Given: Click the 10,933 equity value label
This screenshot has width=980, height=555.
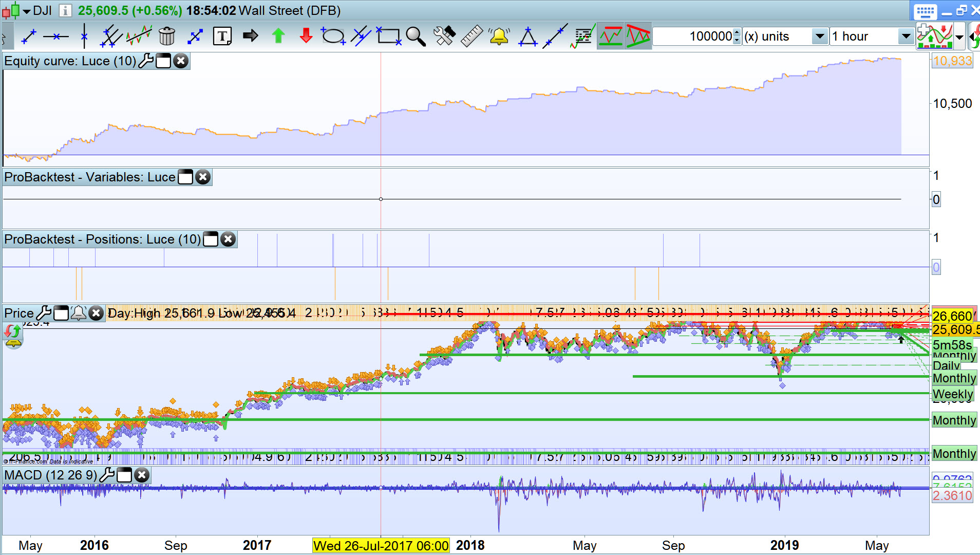Looking at the screenshot, I should click(x=953, y=61).
